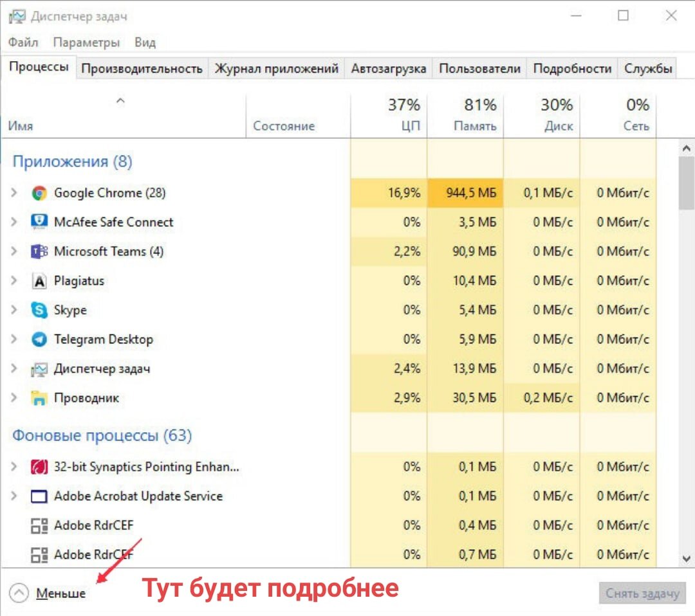Image resolution: width=695 pixels, height=616 pixels.
Task: Open the Файл menu
Action: (23, 42)
